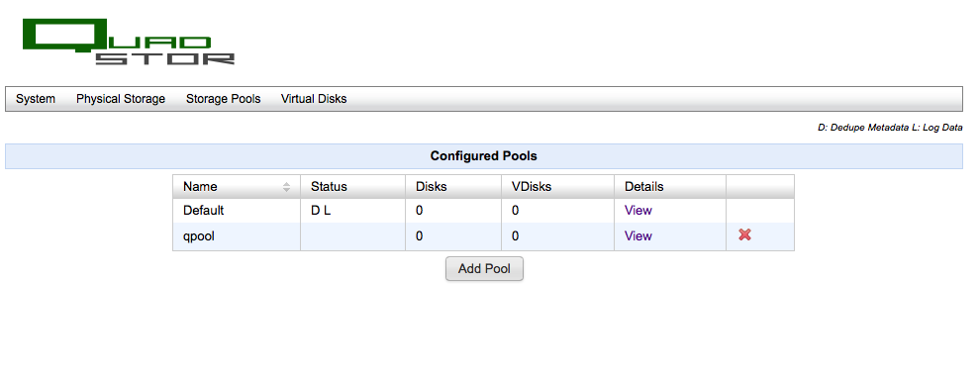
Task: Select the qpool name cell
Action: [x=237, y=236]
